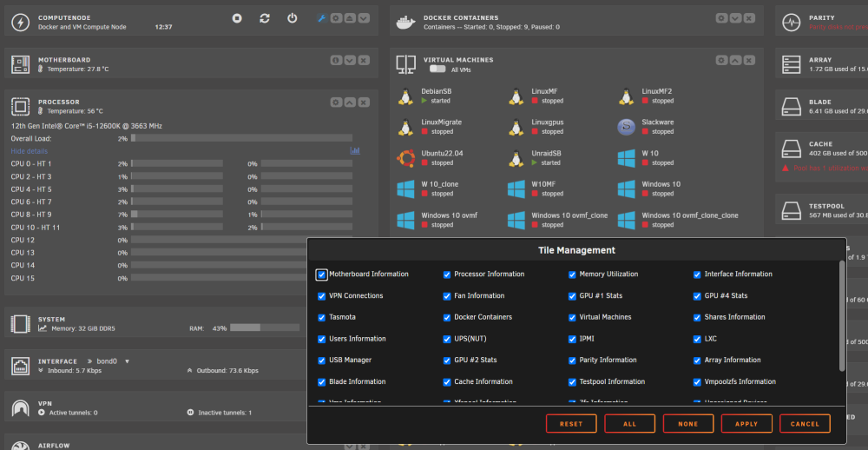868x450 pixels.
Task: Click the Tile Management dialog scrollbar
Action: click(842, 316)
